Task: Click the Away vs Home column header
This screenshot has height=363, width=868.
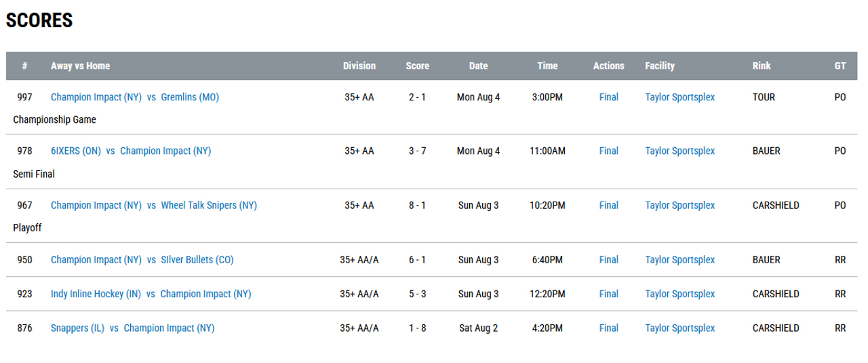Action: tap(80, 66)
